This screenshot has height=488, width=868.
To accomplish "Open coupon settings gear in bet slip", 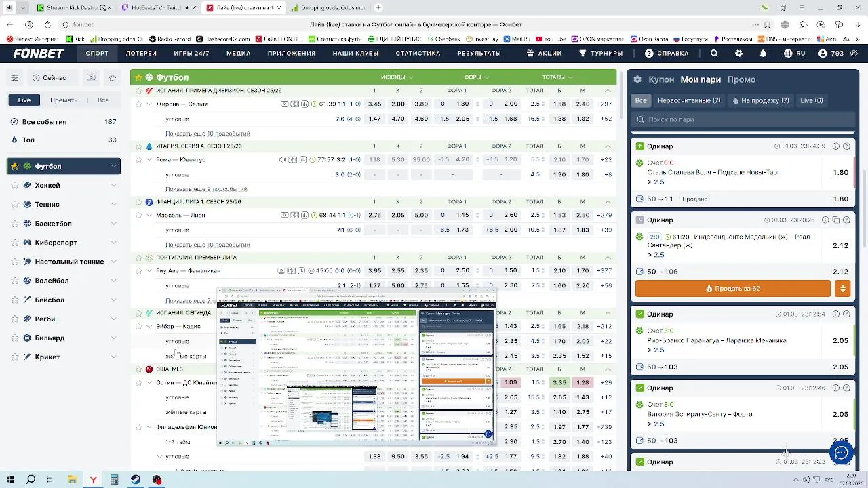I will coord(637,79).
